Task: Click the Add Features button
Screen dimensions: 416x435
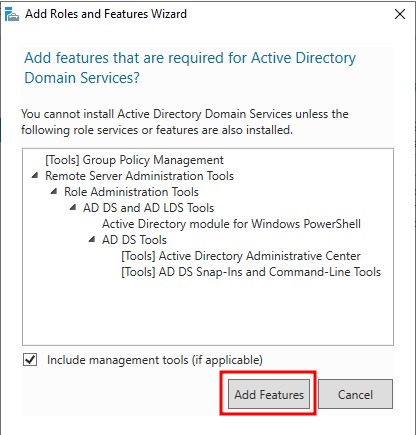Action: (269, 394)
